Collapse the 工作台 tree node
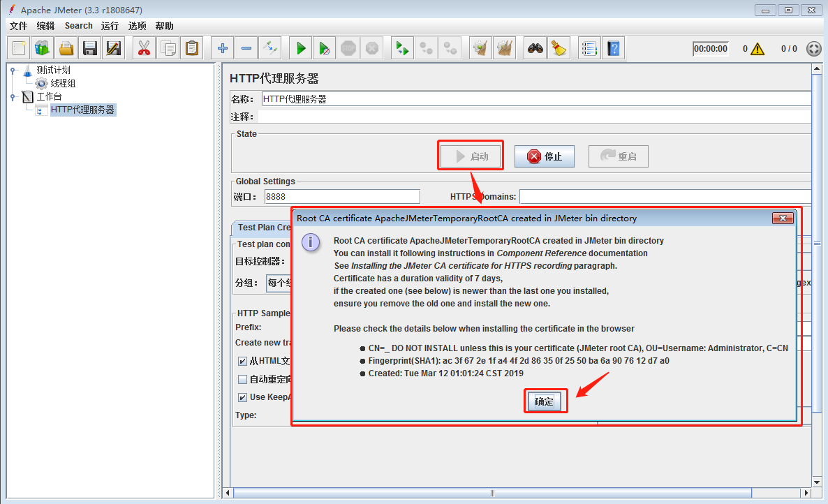828x504 pixels. coord(14,96)
